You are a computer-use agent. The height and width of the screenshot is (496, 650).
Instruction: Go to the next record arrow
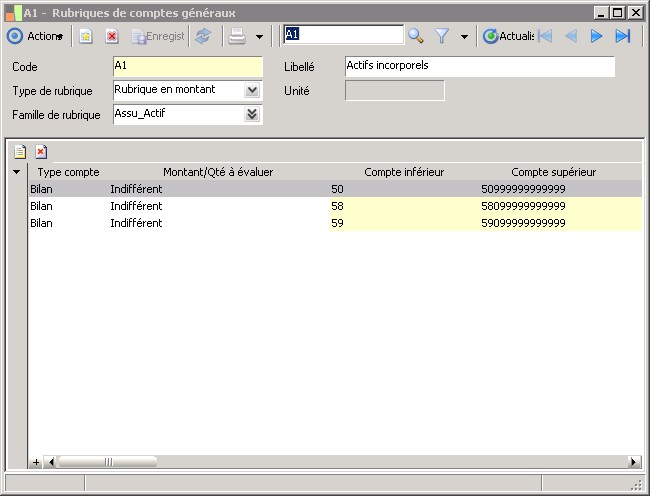tap(597, 36)
